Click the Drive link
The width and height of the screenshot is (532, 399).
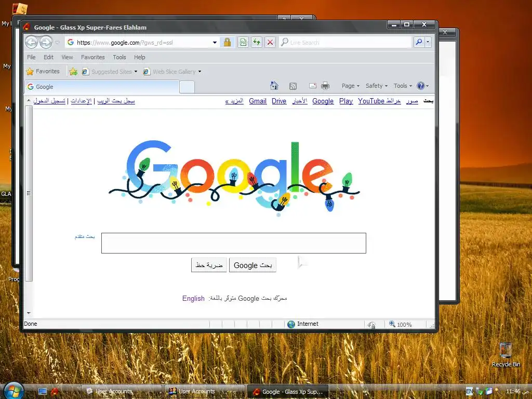pyautogui.click(x=279, y=101)
